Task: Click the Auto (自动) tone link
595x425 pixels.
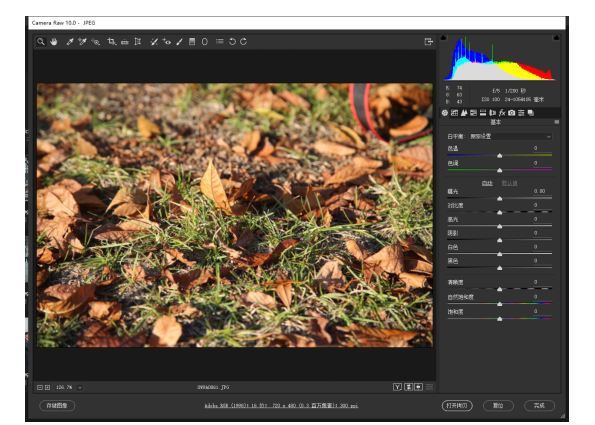Action: click(x=487, y=183)
